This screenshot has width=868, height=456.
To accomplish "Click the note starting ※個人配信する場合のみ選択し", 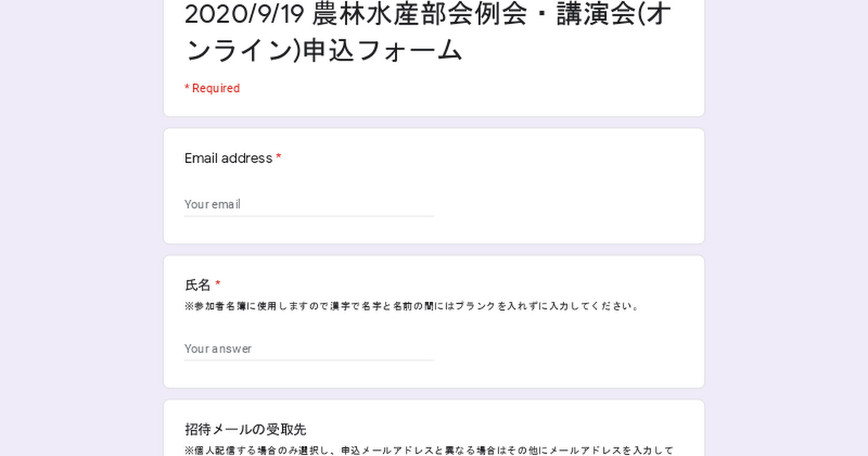I will pyautogui.click(x=429, y=450).
